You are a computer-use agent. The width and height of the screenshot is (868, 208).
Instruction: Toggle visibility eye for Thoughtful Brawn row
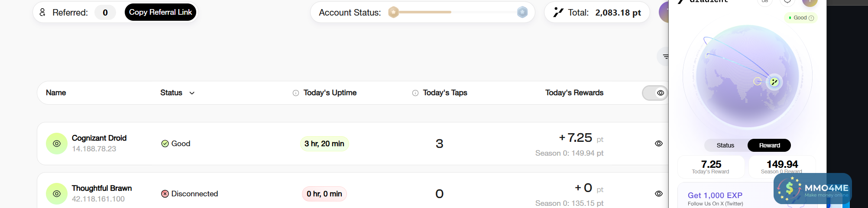(659, 194)
